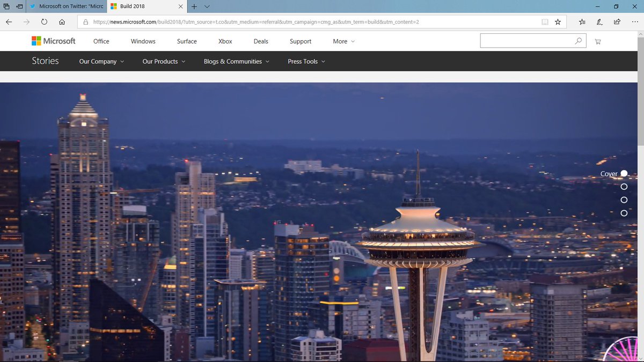The width and height of the screenshot is (644, 362).
Task: Open the Support link
Action: tap(301, 41)
